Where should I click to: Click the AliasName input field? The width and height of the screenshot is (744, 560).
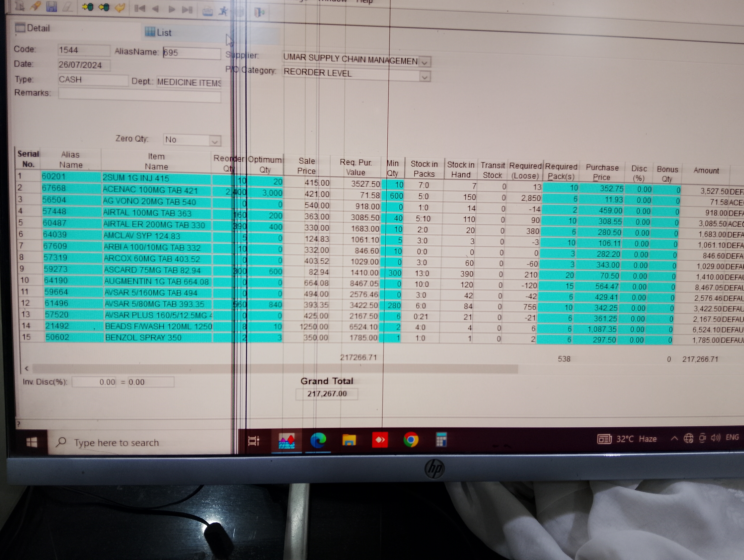pos(192,53)
